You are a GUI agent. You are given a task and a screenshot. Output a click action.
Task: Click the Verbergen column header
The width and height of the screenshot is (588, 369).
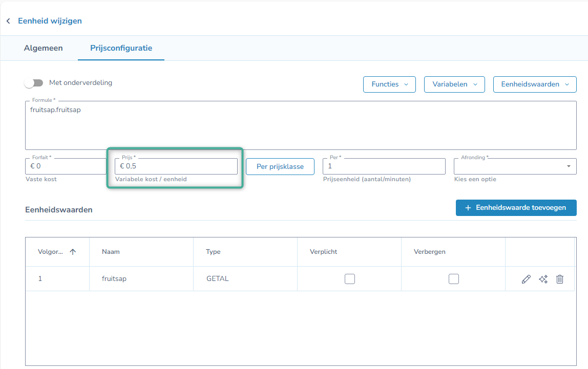453,252
